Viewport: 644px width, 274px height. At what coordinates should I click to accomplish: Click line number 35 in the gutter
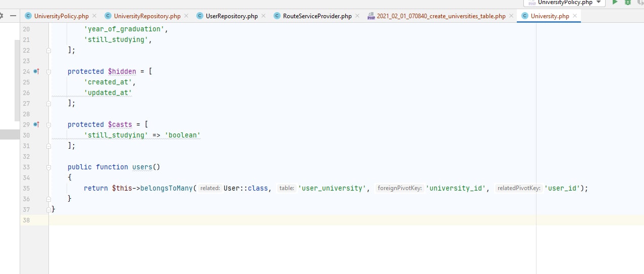(x=26, y=188)
